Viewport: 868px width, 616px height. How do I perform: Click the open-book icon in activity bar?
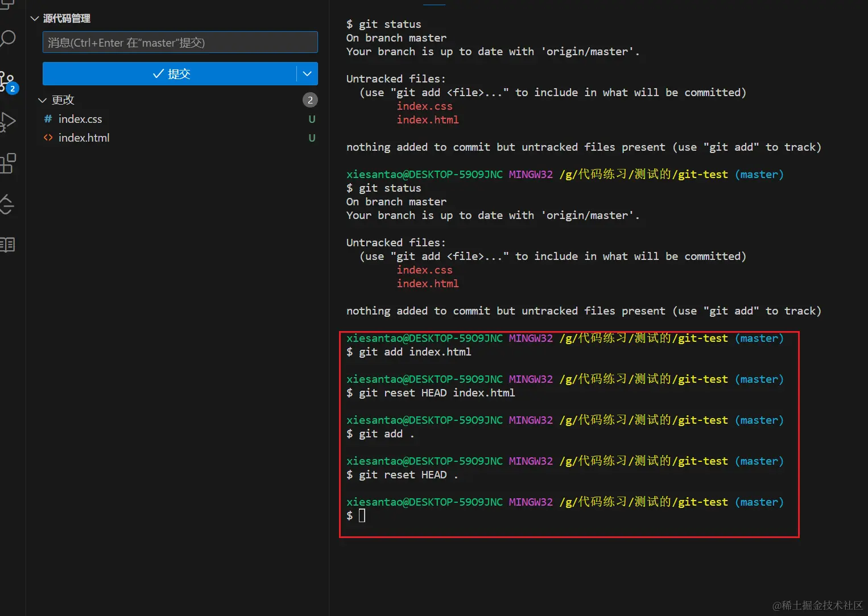[x=7, y=245]
